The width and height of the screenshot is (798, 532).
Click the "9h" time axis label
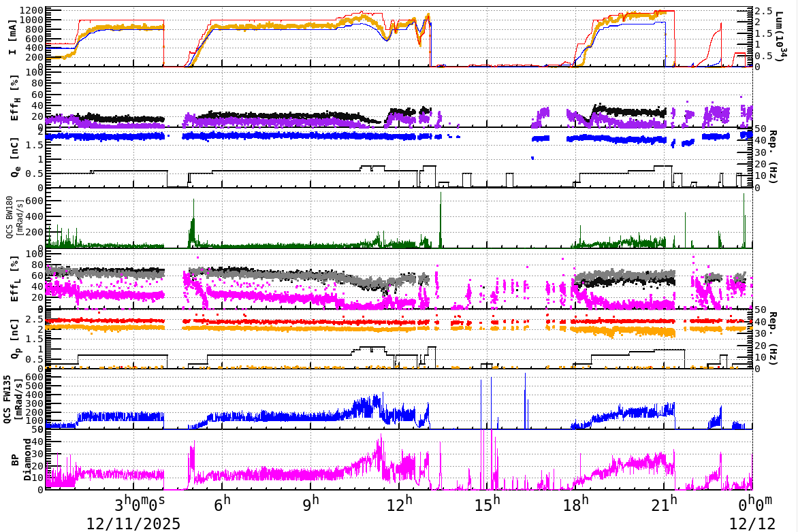[x=310, y=504]
